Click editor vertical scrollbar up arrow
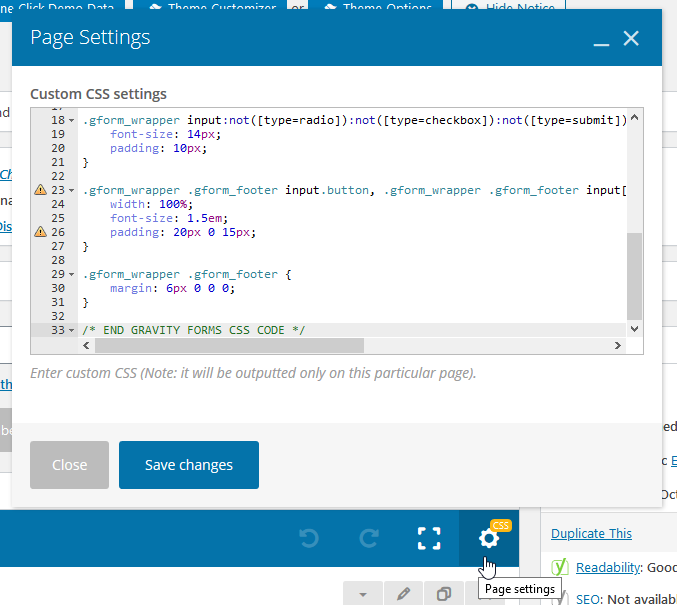 point(634,117)
